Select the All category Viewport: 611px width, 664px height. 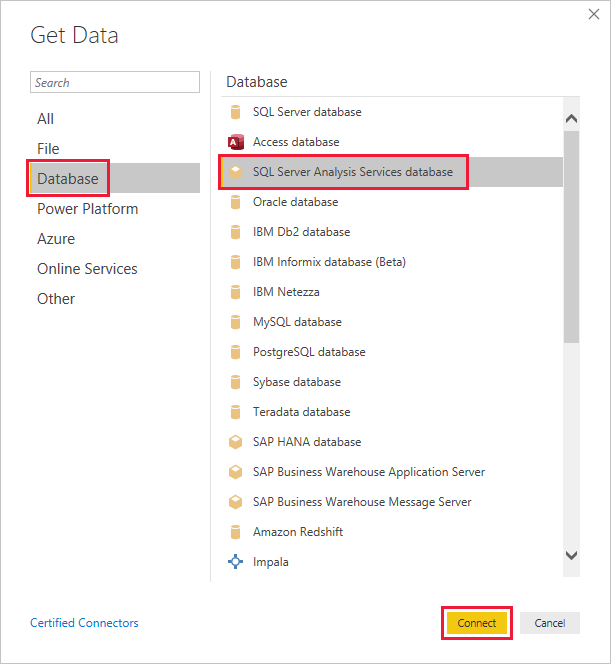click(x=46, y=119)
